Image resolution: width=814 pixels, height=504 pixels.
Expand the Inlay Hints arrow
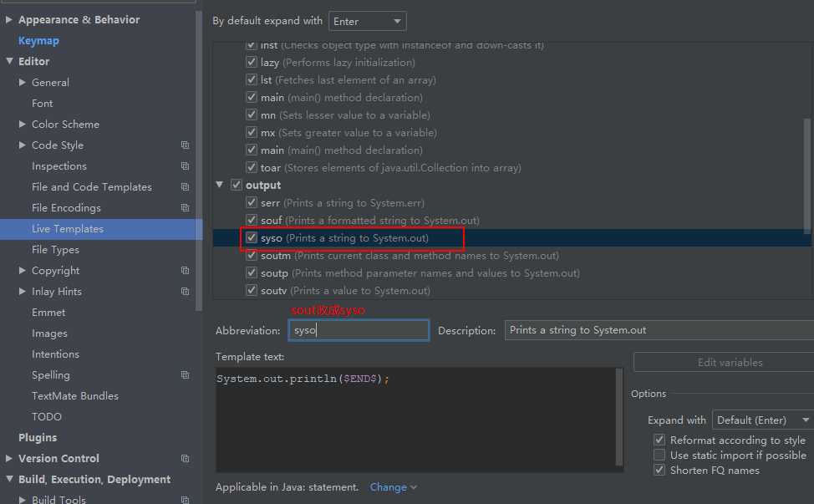23,291
